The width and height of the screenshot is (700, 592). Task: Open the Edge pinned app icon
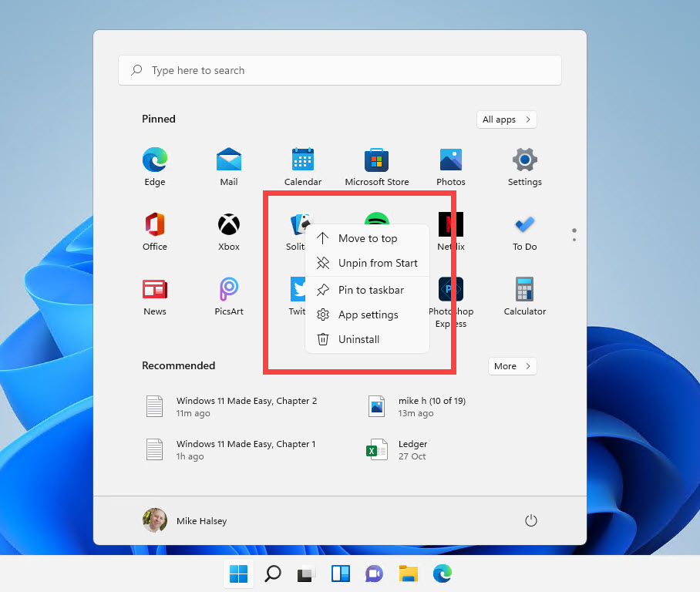[x=154, y=160]
